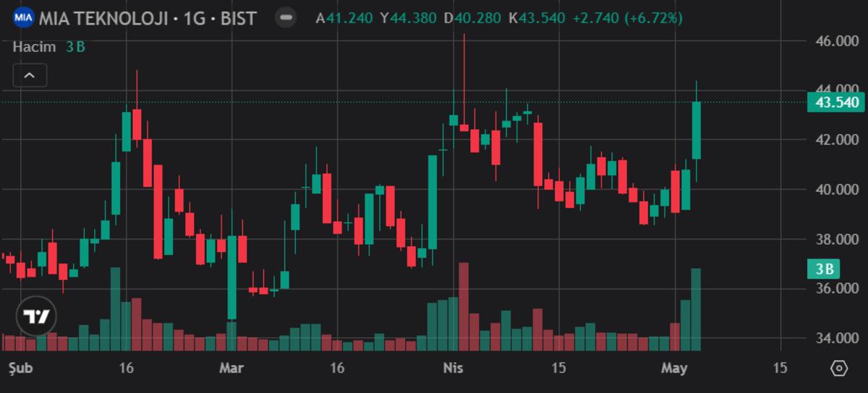This screenshot has width=868, height=393.
Task: Collapse the indicator legend with the chevron button
Action: point(30,75)
